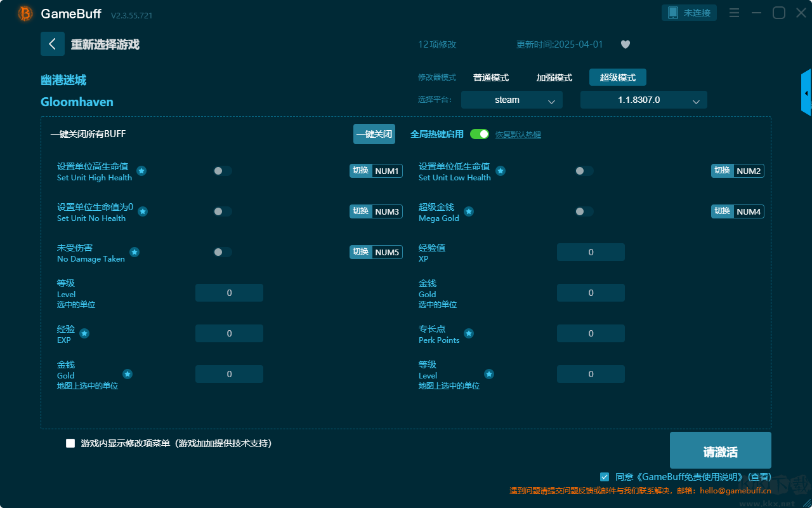Select 加强模式 tab
Image resolution: width=812 pixels, height=508 pixels.
coord(554,77)
